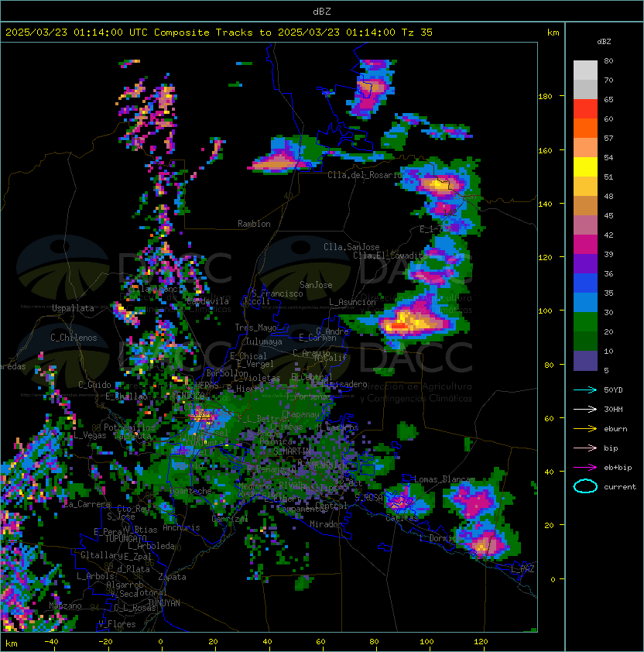Click the Ramblon map label
This screenshot has height=652, width=644.
[254, 224]
